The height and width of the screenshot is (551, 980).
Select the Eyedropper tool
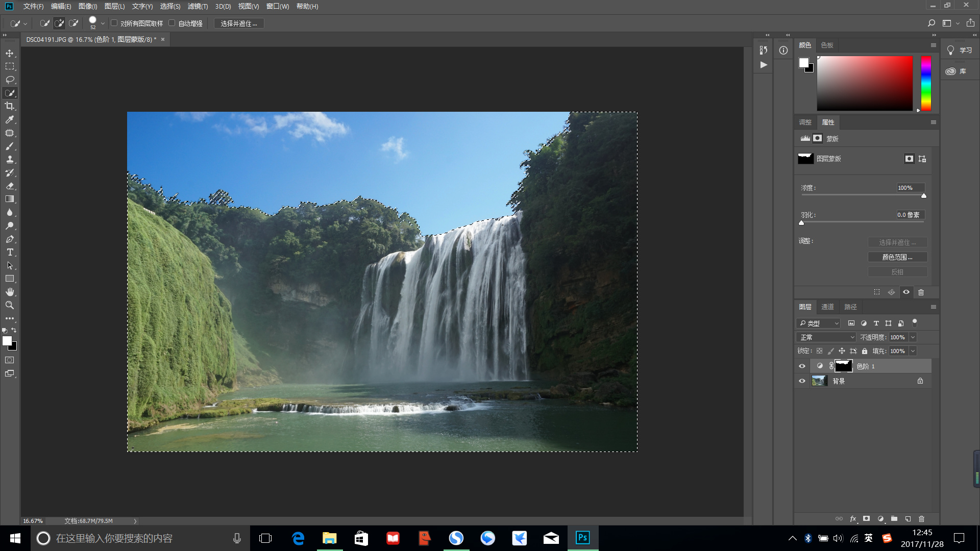pos(10,119)
